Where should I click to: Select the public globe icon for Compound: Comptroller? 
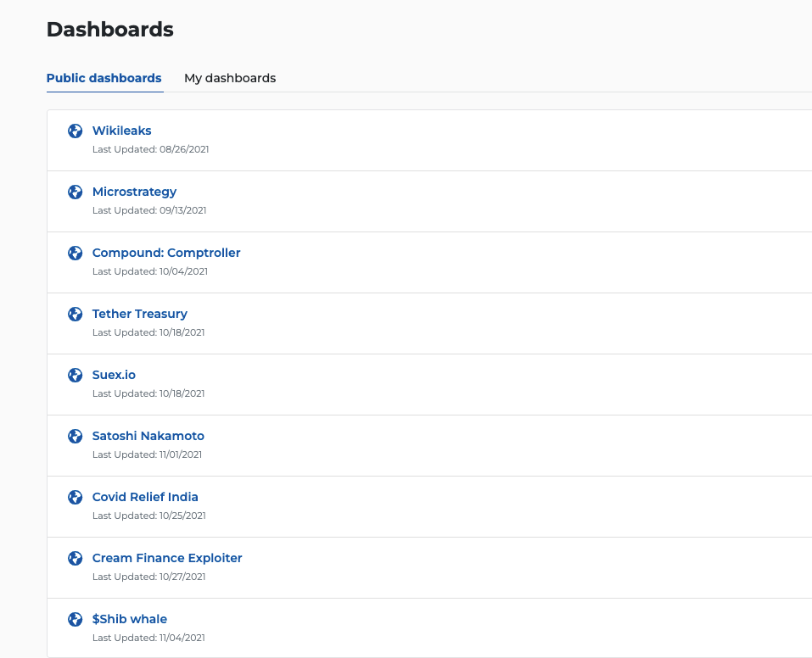click(75, 253)
